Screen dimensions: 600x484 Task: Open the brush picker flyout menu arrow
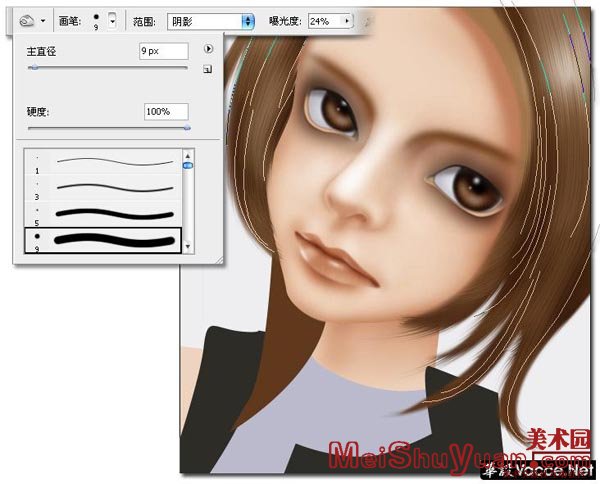208,49
